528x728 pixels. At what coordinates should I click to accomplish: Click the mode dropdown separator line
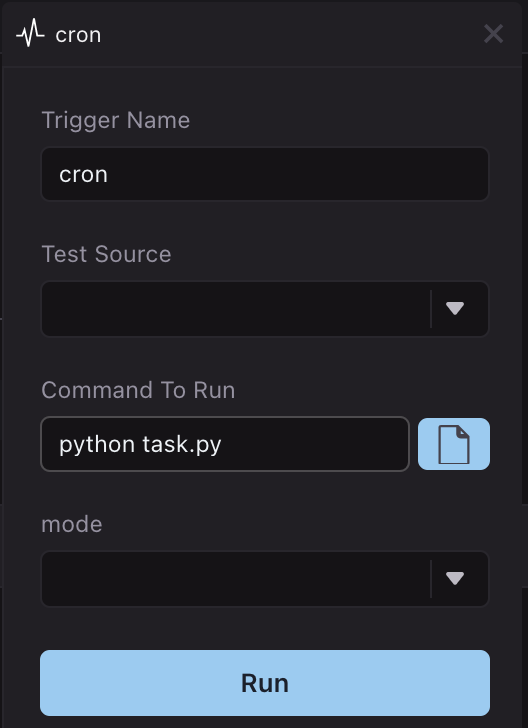[431, 578]
